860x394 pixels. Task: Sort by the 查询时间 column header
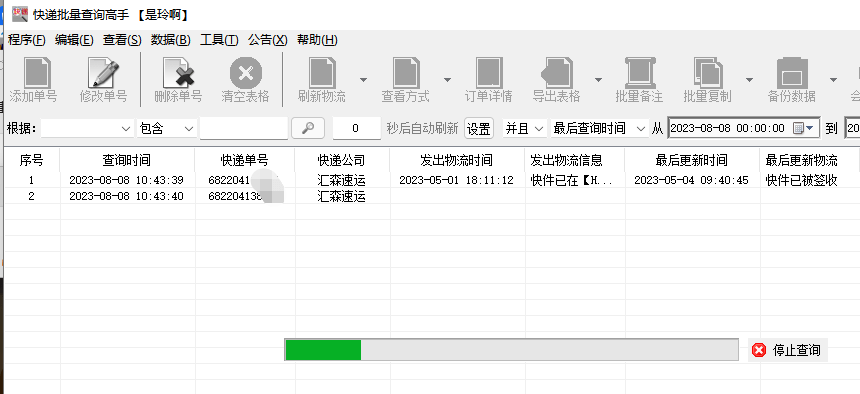127,160
